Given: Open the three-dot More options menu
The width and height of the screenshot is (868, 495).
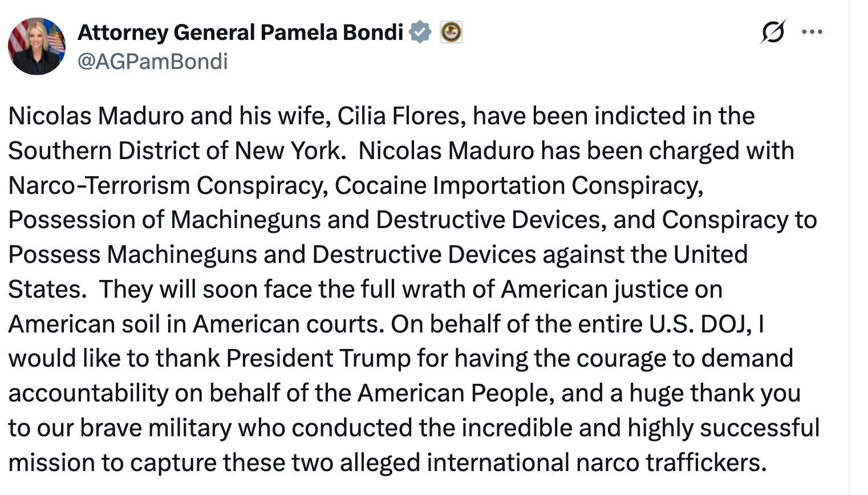Looking at the screenshot, I should coord(812,32).
